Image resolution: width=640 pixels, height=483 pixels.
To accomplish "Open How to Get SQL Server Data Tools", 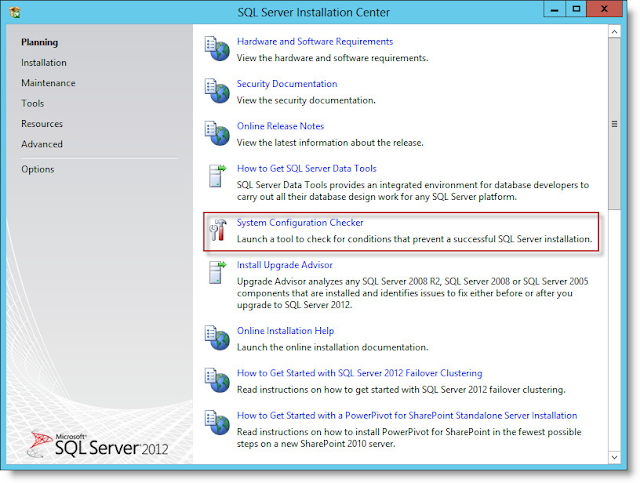I will coord(307,168).
